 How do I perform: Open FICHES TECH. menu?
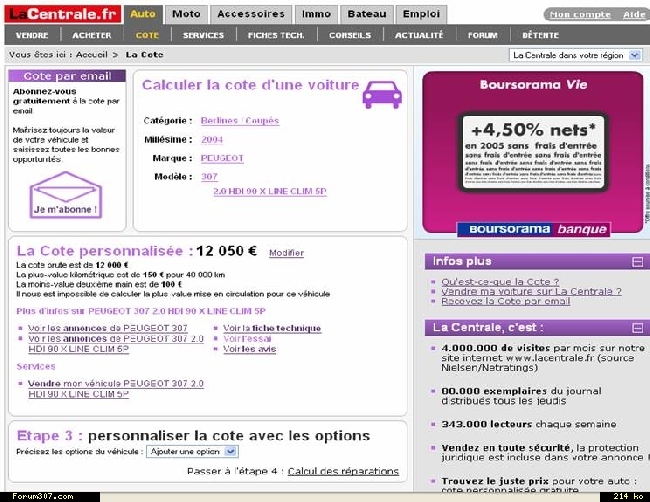coord(276,35)
